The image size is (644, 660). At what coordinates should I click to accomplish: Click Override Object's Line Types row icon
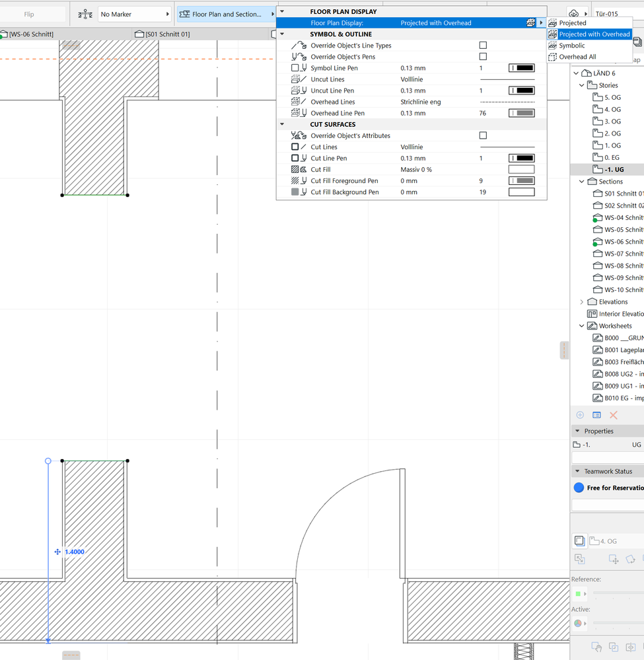pos(299,45)
